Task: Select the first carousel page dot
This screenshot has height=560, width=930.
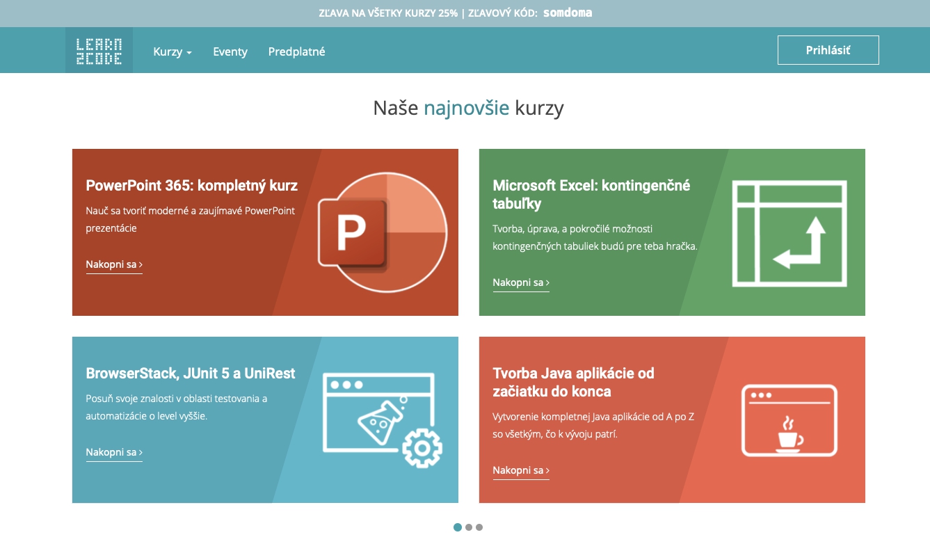Action: coord(458,527)
